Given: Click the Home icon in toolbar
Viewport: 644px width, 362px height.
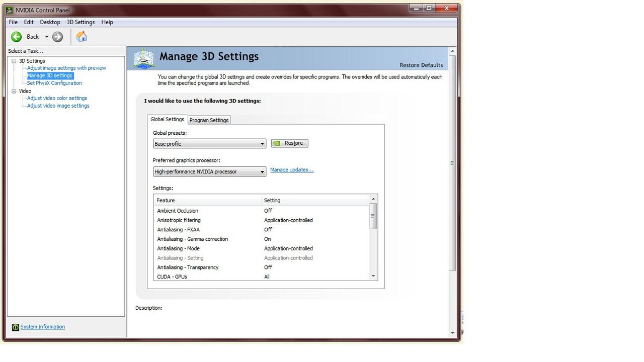Looking at the screenshot, I should click(x=82, y=37).
